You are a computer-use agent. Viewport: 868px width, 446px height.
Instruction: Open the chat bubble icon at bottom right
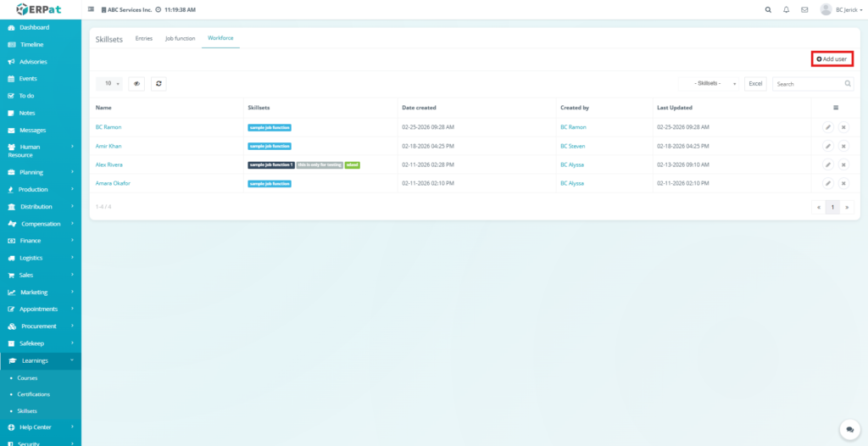tap(847, 430)
